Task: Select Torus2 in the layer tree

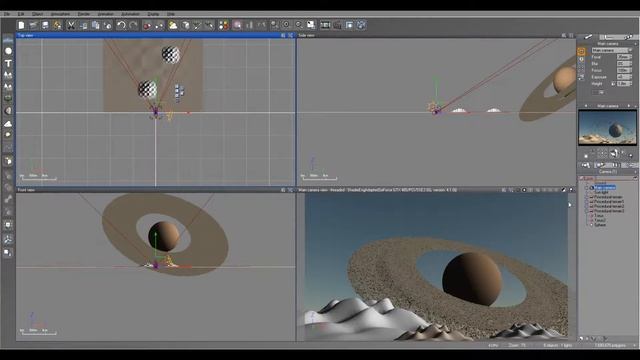Action: coord(600,220)
